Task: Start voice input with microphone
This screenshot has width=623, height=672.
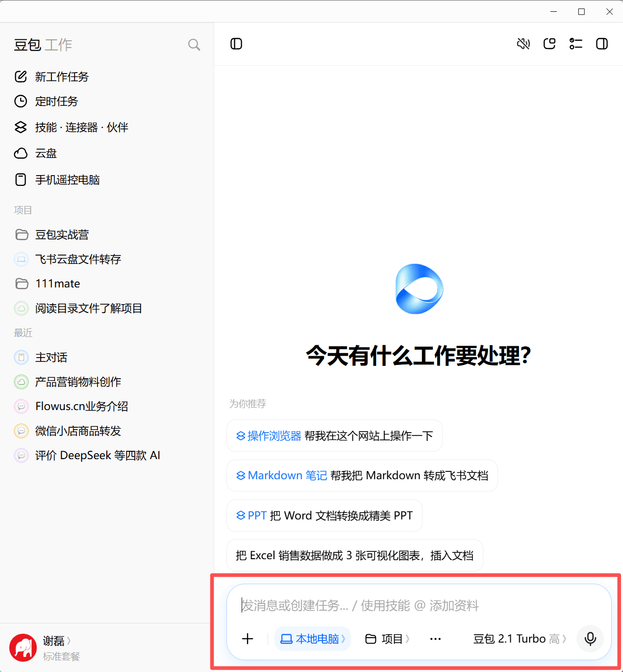Action: click(x=591, y=639)
